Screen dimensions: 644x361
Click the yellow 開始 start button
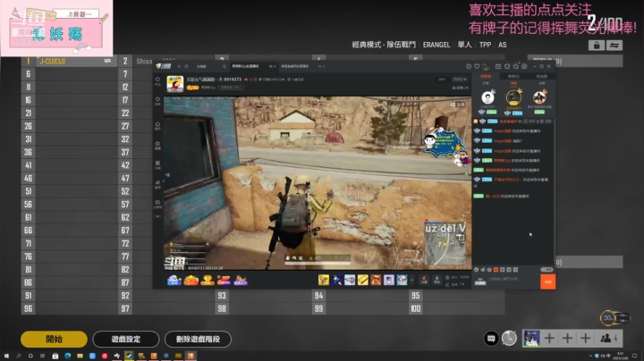54,339
